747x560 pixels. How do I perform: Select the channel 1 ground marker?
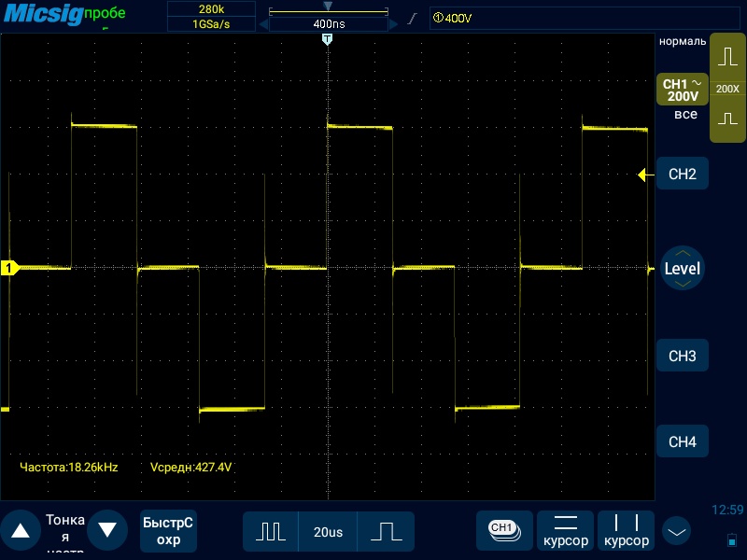9,268
